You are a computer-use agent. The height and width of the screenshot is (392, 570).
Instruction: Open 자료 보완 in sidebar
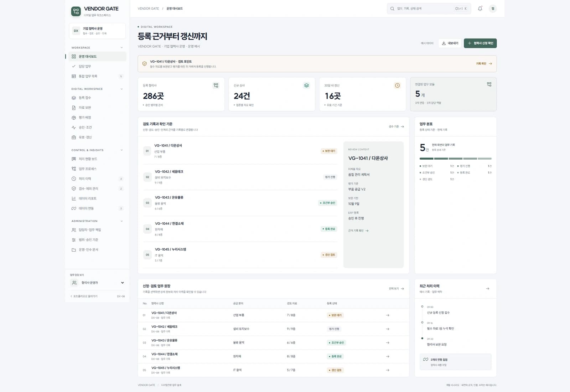(97, 108)
